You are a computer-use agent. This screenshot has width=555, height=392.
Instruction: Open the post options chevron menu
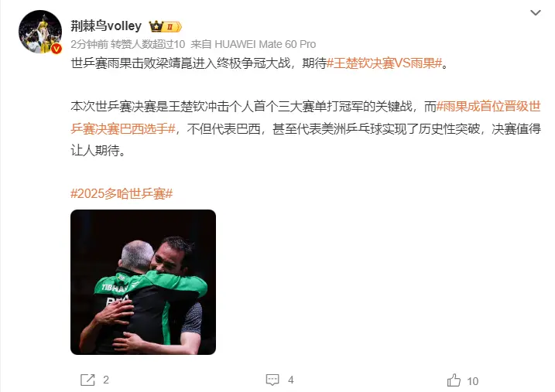[x=535, y=12]
